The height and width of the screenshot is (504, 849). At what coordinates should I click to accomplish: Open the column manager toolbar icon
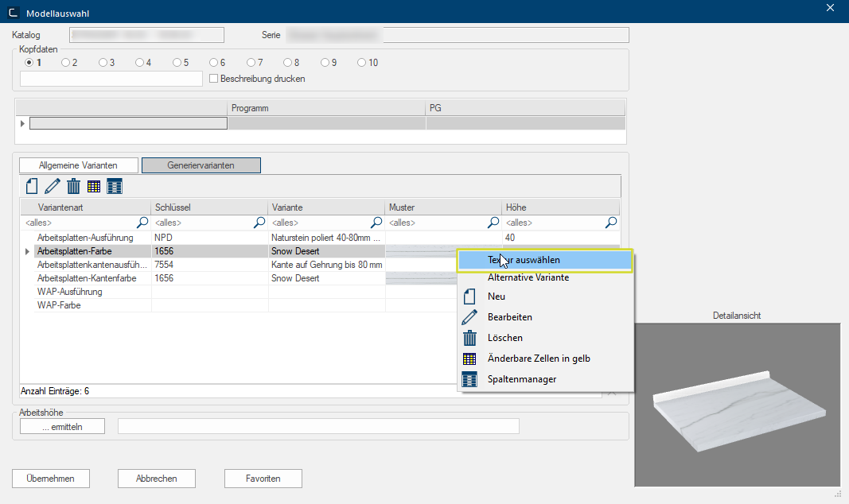115,187
